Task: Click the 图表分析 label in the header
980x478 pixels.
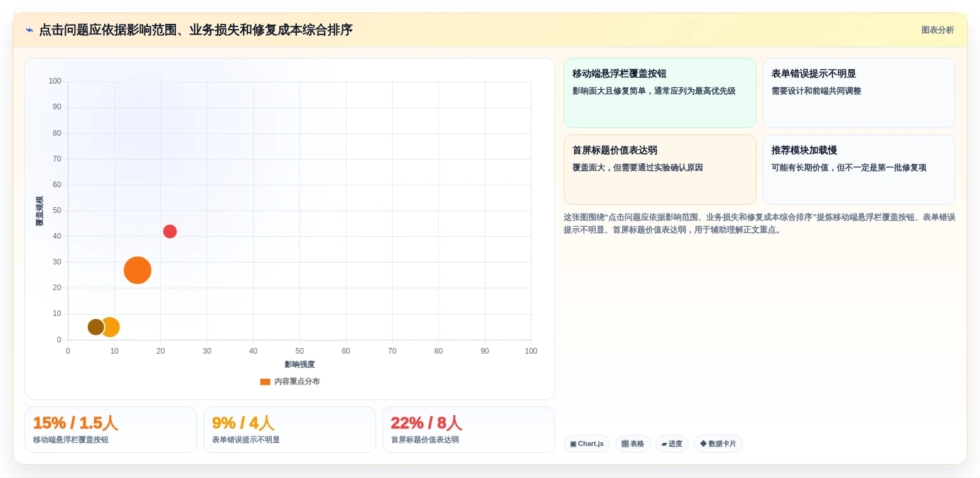Action: click(937, 30)
